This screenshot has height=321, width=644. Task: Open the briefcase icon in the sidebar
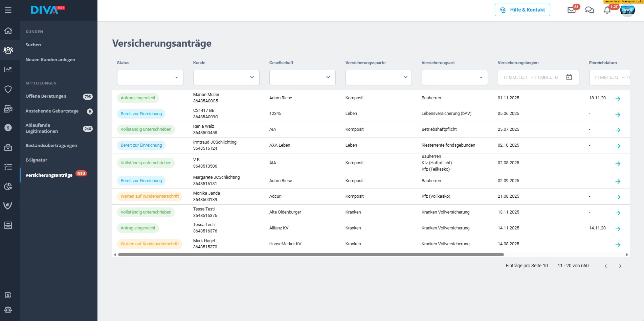(8, 148)
